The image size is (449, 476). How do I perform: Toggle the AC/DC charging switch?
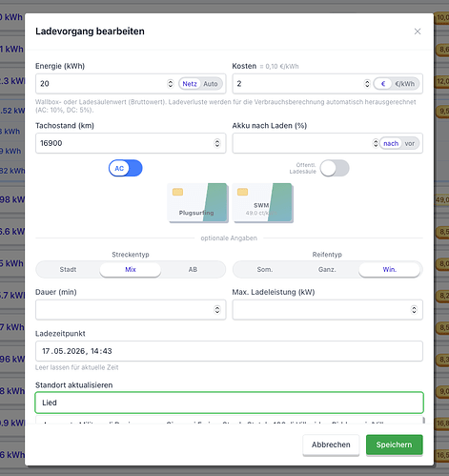click(126, 168)
